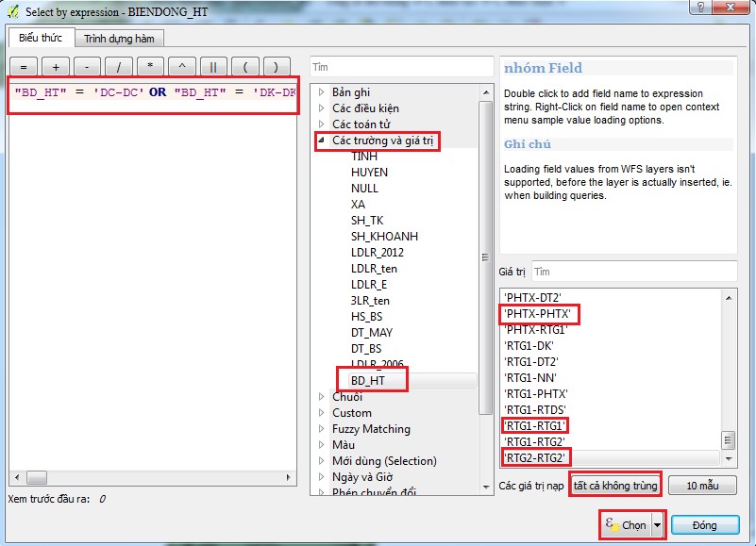
Task: Pick the 'PHTX-RTG1' value
Action: click(535, 330)
